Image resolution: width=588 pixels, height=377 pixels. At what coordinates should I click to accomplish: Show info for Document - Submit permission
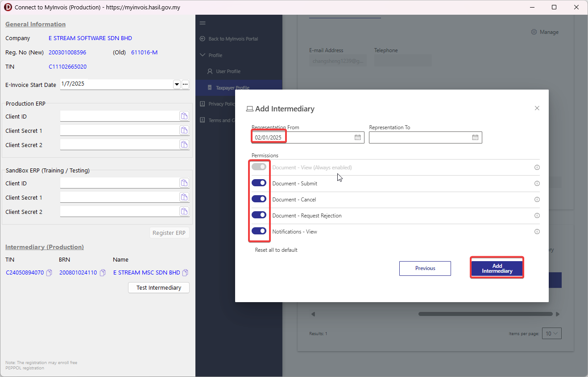point(537,184)
